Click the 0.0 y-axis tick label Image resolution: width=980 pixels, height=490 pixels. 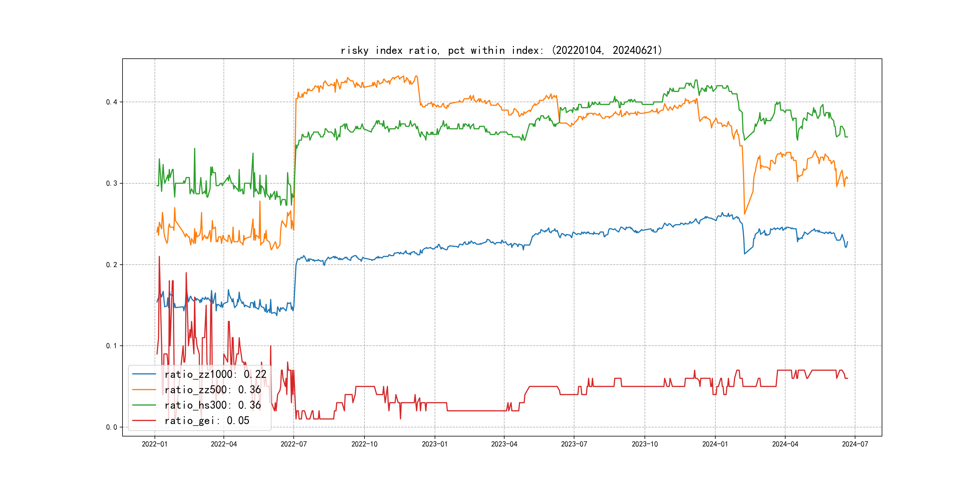[112, 427]
